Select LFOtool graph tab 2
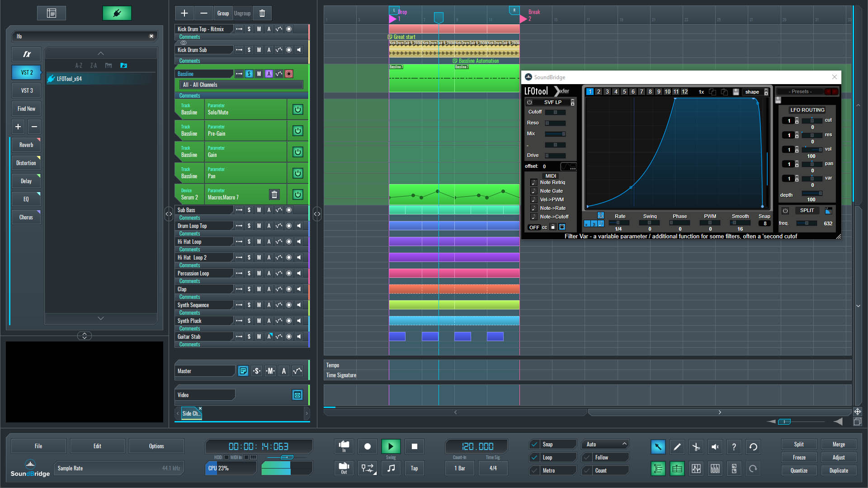Screen dimensions: 868x488 coord(599,92)
